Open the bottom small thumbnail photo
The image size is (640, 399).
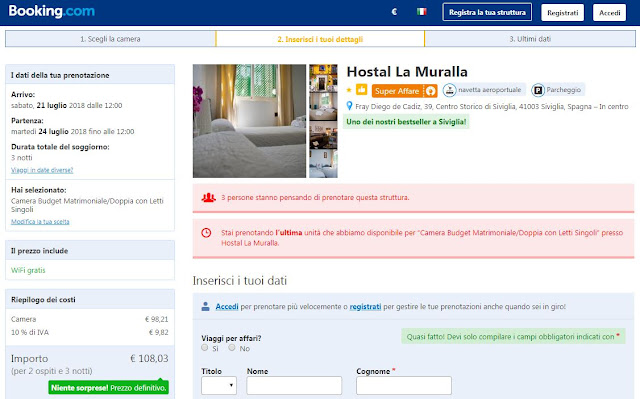[323, 164]
